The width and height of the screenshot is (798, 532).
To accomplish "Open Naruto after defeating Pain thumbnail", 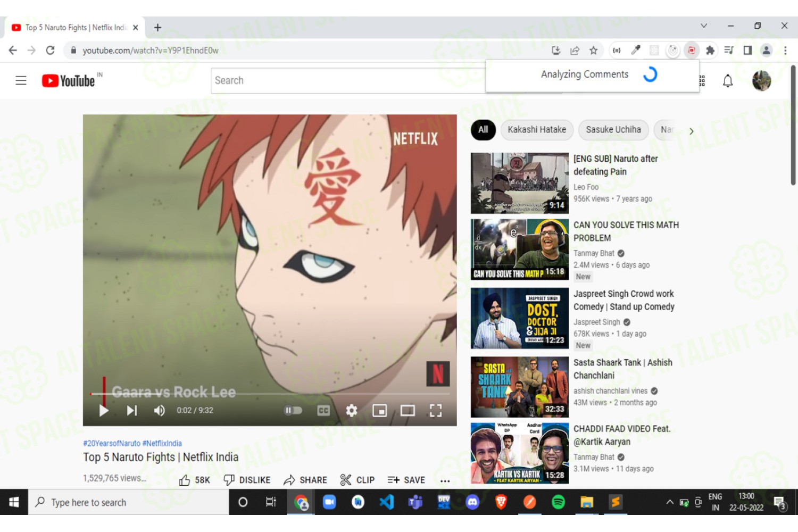I will tap(520, 183).
